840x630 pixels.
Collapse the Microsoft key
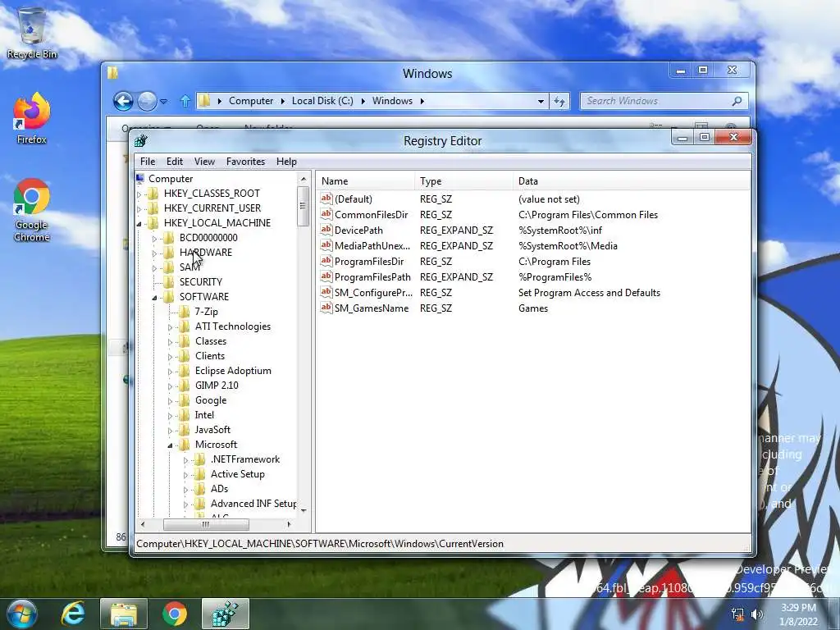click(171, 445)
